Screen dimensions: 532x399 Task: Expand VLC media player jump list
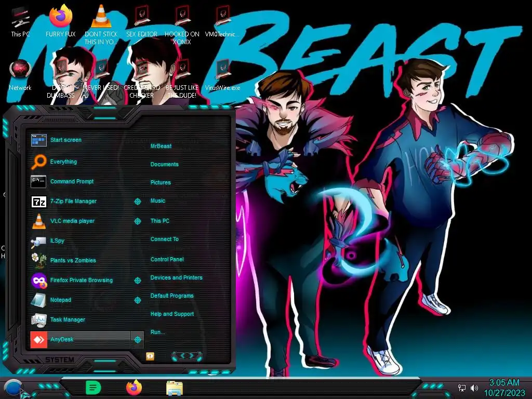pos(137,221)
